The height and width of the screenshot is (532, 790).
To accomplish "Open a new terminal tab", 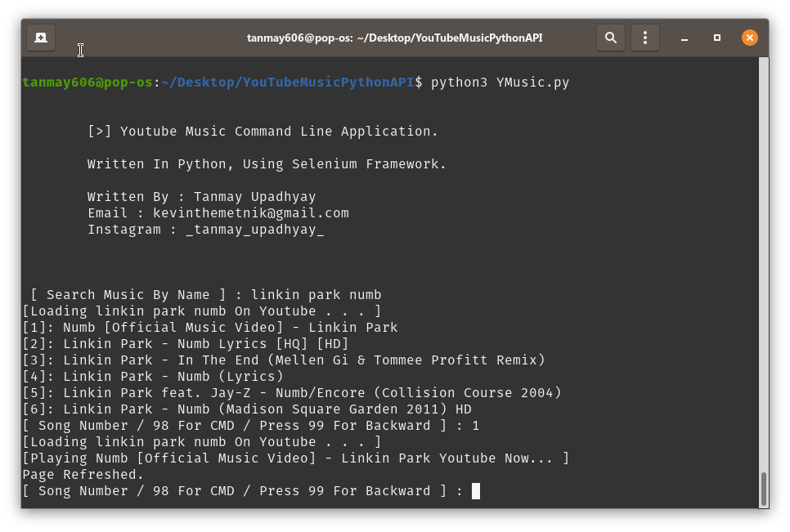I will click(x=41, y=38).
